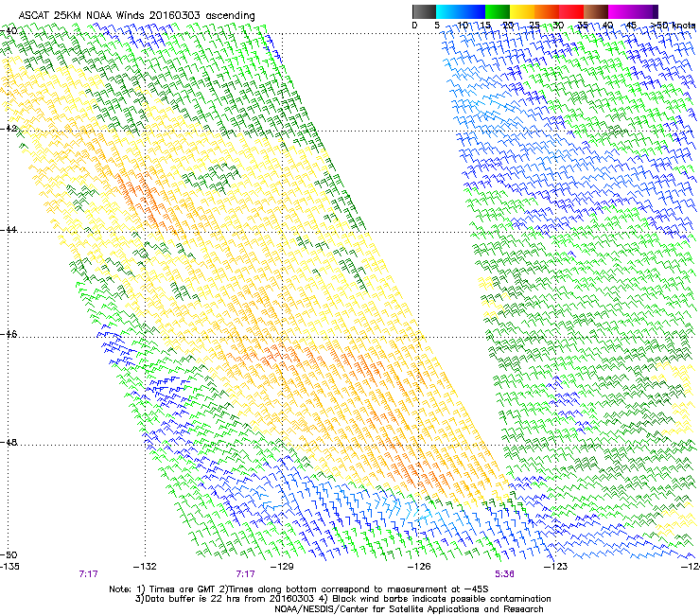The height and width of the screenshot is (615, 700).
Task: Click the '5:38' swath time label
Action: pos(504,574)
